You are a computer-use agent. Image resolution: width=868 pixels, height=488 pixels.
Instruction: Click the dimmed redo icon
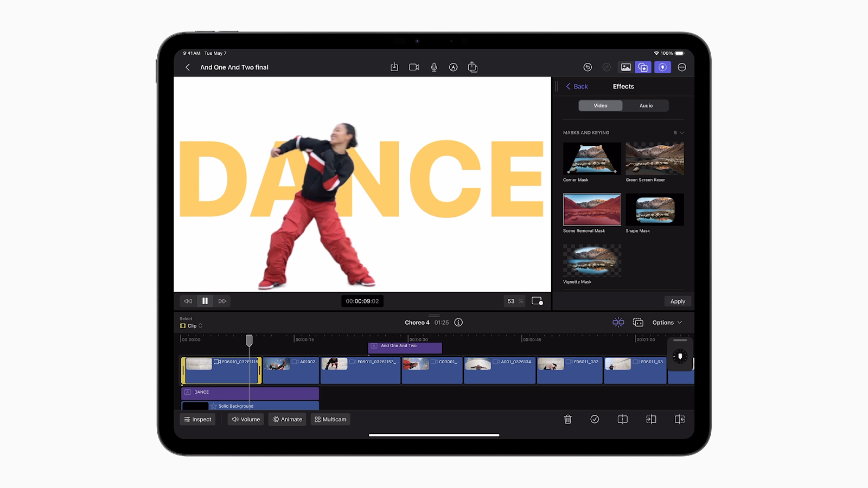[x=607, y=67]
